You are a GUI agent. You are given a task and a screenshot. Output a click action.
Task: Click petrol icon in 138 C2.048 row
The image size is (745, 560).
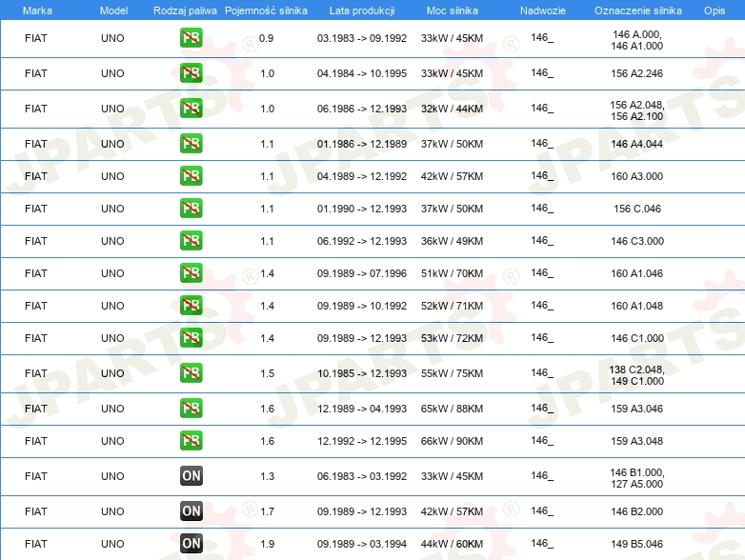tap(191, 373)
